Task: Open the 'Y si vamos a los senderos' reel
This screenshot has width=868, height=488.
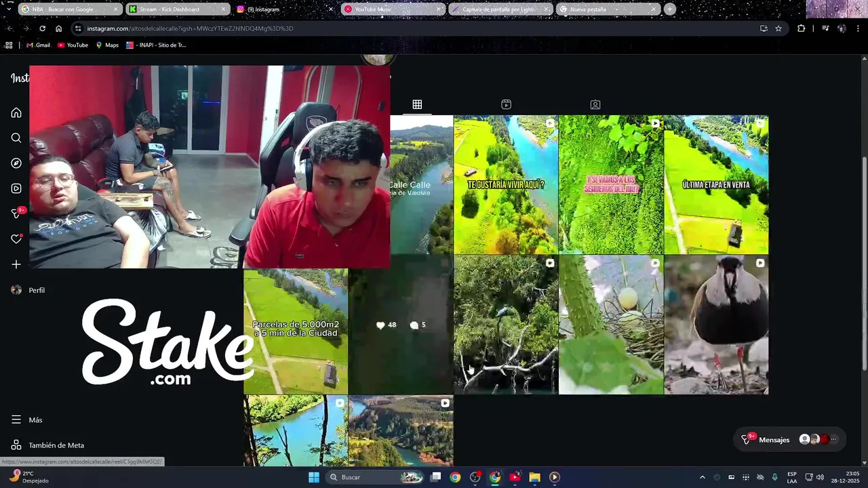Action: [x=610, y=184]
